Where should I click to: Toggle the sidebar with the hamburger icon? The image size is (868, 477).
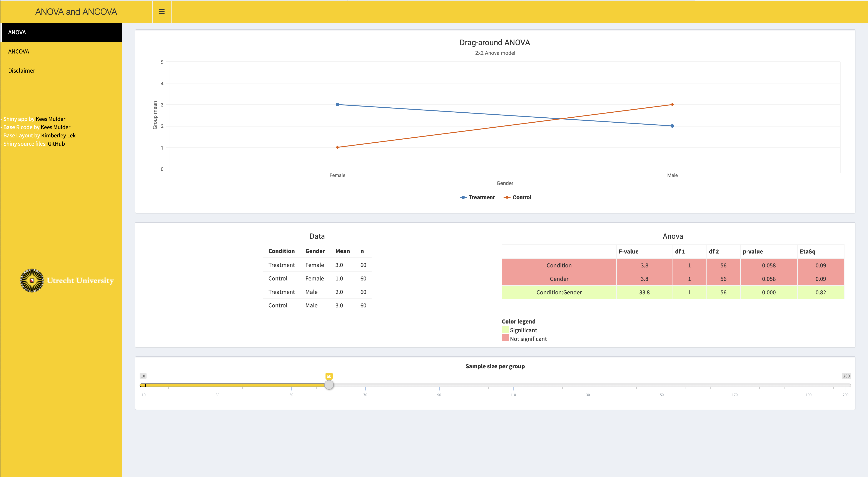pos(162,12)
